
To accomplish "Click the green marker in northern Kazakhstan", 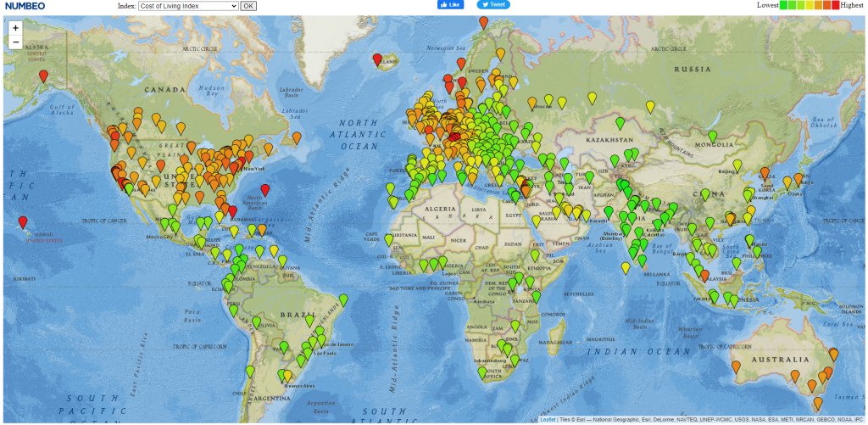I will (620, 123).
